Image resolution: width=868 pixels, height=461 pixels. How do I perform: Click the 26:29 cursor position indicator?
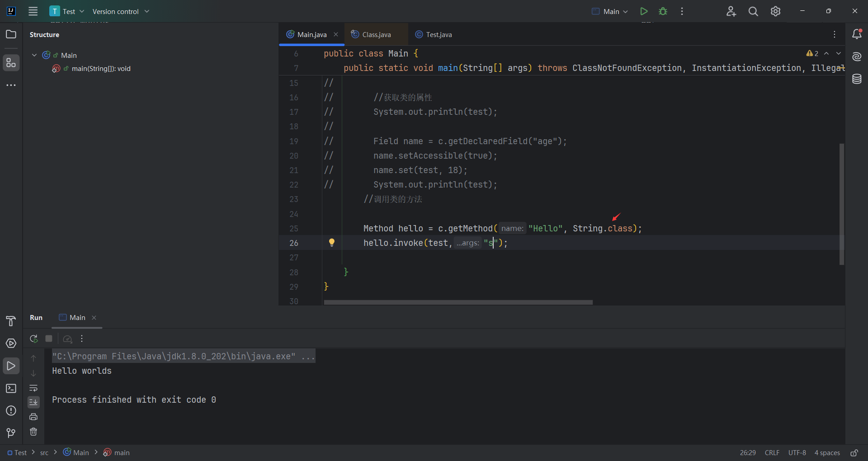click(748, 453)
